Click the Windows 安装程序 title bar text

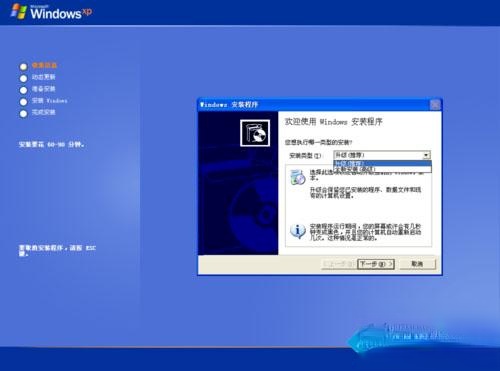point(229,105)
